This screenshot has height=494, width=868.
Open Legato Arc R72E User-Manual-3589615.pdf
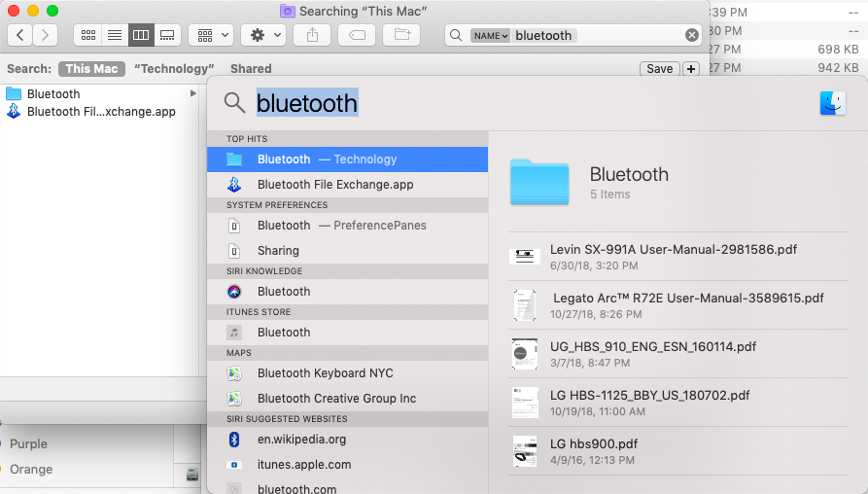click(x=678, y=305)
